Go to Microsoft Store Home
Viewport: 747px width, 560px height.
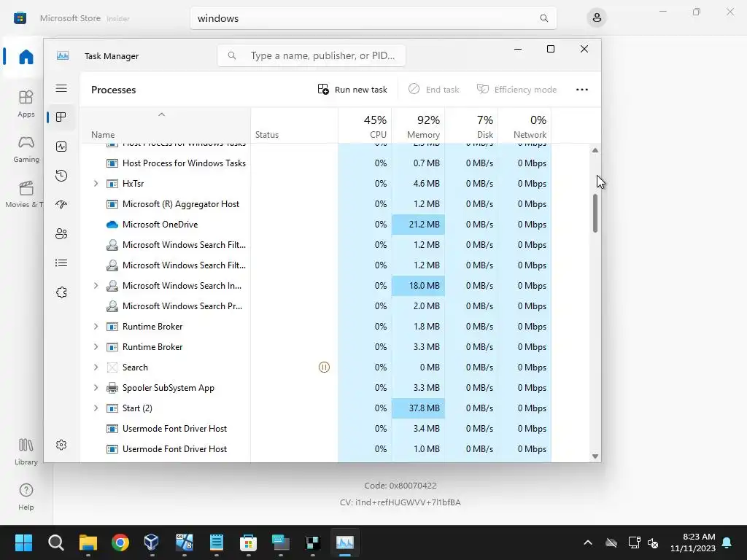pyautogui.click(x=26, y=57)
